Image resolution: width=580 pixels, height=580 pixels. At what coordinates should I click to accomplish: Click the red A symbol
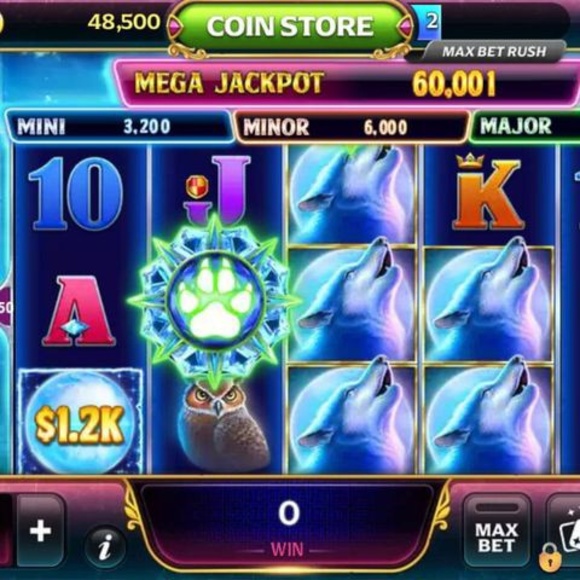79,311
